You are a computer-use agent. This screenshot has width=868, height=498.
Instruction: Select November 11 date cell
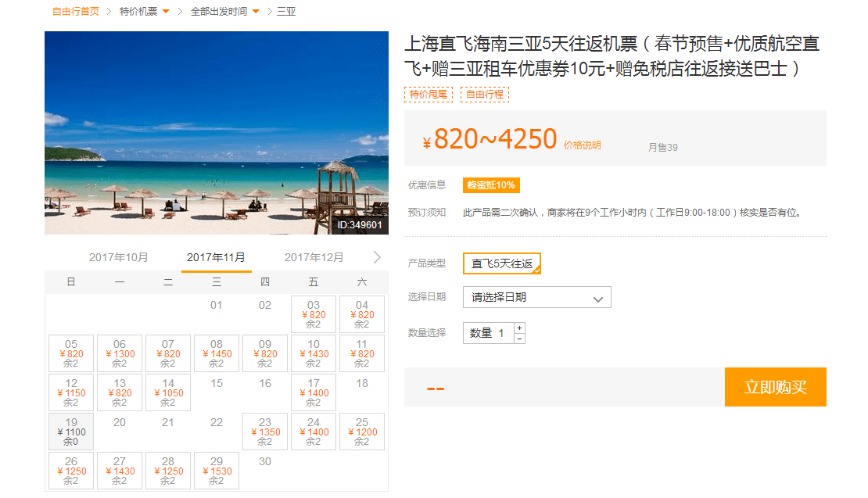pyautogui.click(x=362, y=353)
